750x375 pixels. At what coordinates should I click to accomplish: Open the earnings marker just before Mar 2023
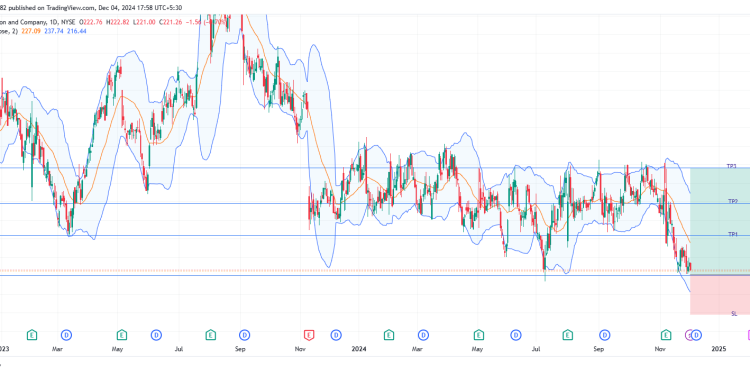tap(32, 334)
